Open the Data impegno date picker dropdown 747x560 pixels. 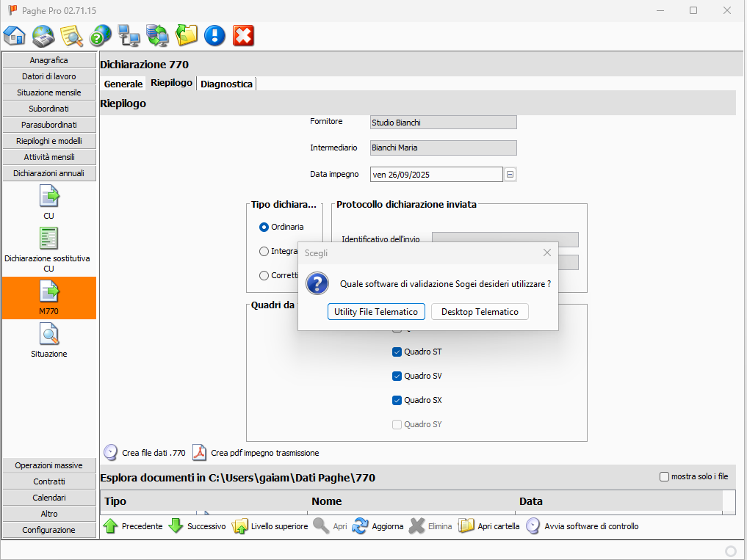point(510,175)
